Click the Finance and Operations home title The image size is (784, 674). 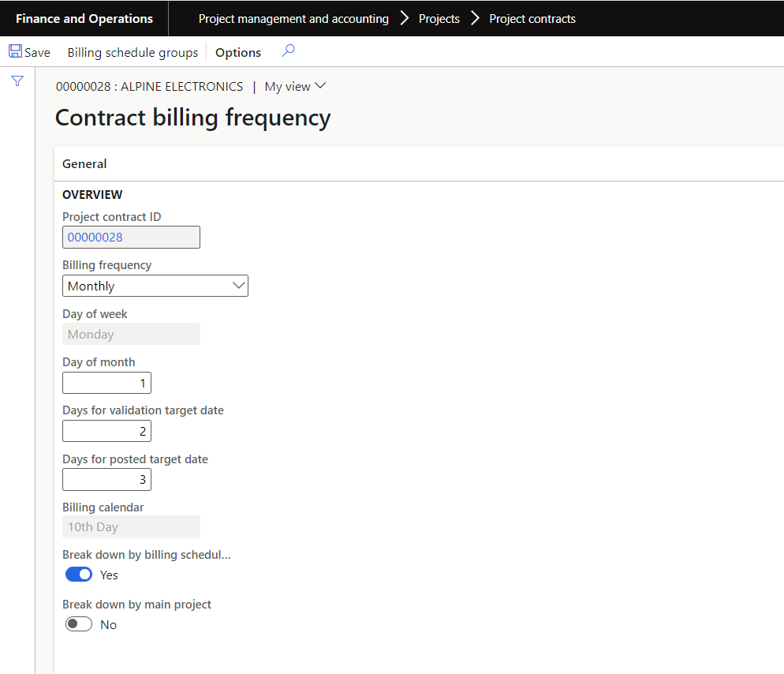point(84,19)
